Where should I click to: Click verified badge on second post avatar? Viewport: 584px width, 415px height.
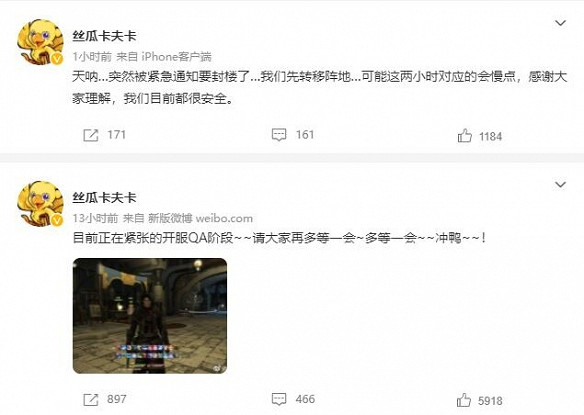[x=57, y=221]
